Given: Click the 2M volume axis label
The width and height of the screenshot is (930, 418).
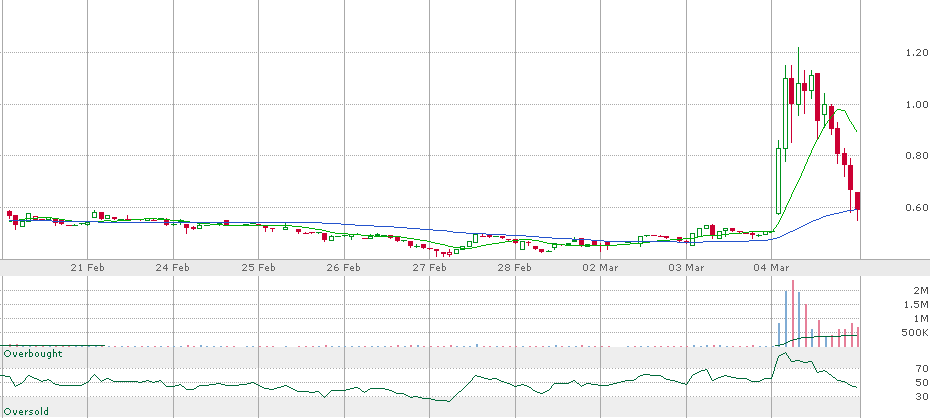Looking at the screenshot, I should [921, 291].
